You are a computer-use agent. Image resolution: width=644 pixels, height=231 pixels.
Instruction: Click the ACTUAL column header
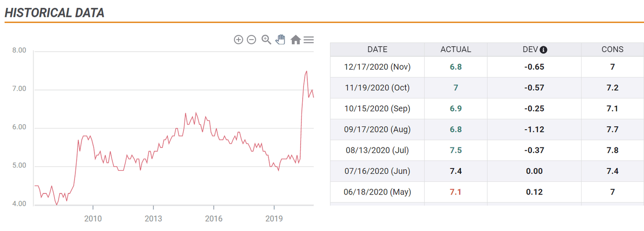(x=456, y=50)
